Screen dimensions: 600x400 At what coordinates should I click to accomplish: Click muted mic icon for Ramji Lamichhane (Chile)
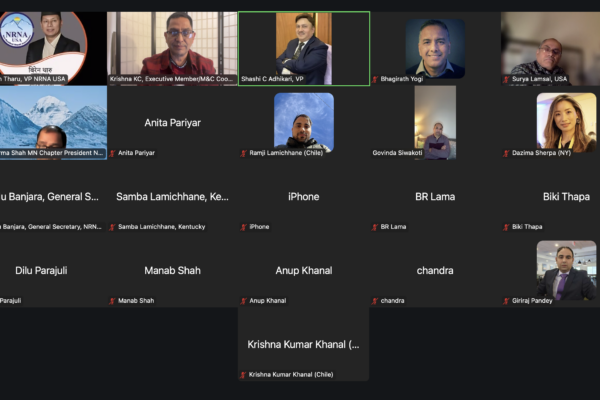pyautogui.click(x=243, y=153)
